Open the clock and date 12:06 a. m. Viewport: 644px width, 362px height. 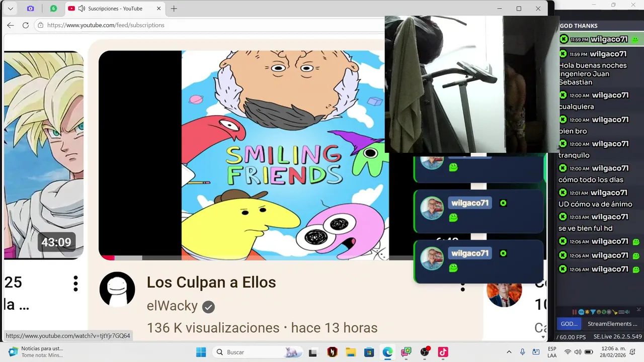(x=614, y=352)
